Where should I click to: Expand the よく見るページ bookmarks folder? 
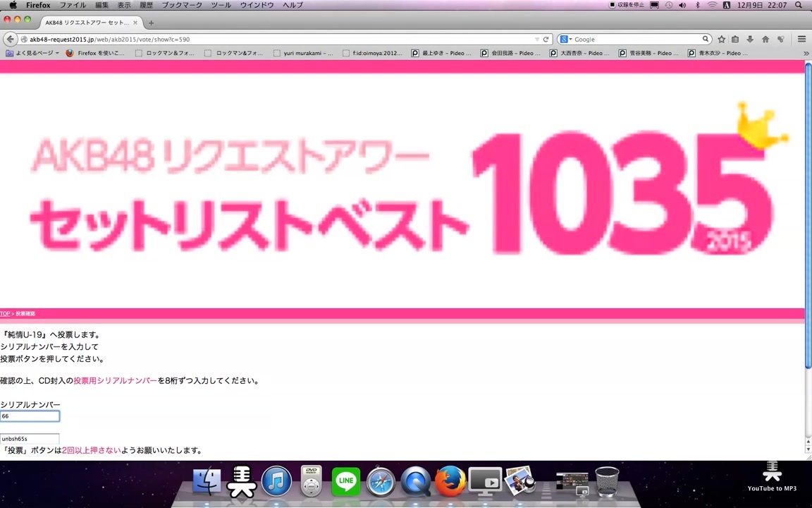[32, 53]
